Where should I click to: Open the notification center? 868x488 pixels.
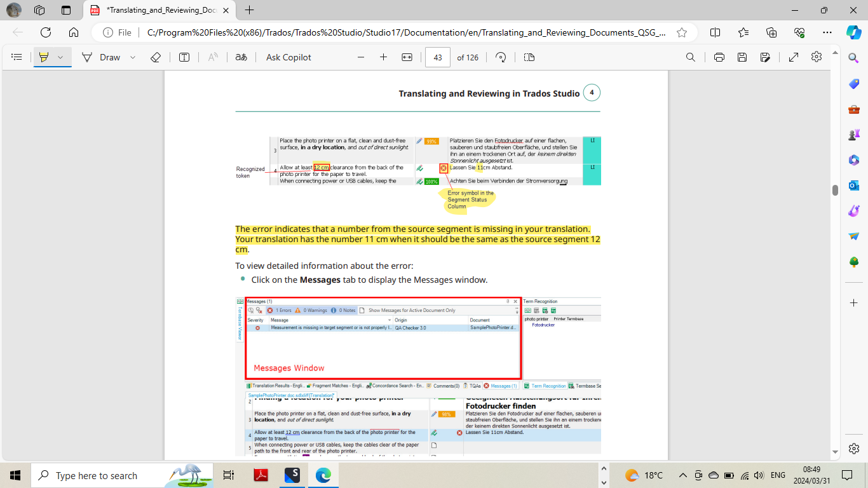(x=847, y=475)
